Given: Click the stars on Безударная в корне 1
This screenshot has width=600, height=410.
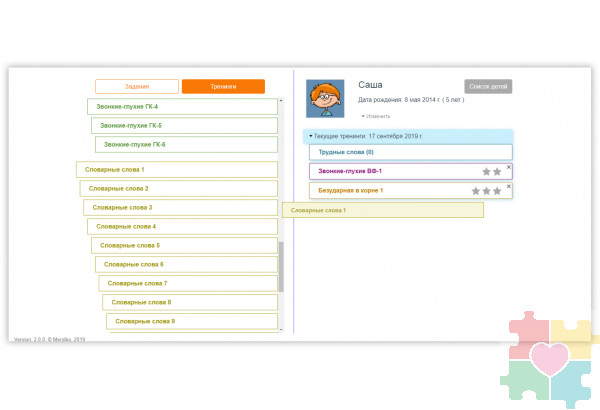Looking at the screenshot, I should [486, 191].
